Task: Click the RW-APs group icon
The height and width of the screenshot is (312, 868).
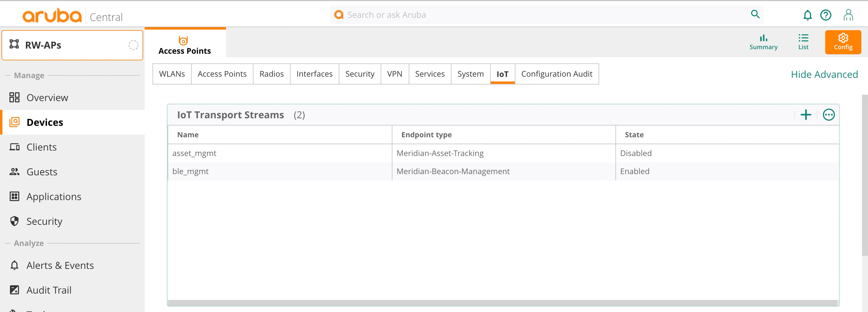Action: [14, 44]
